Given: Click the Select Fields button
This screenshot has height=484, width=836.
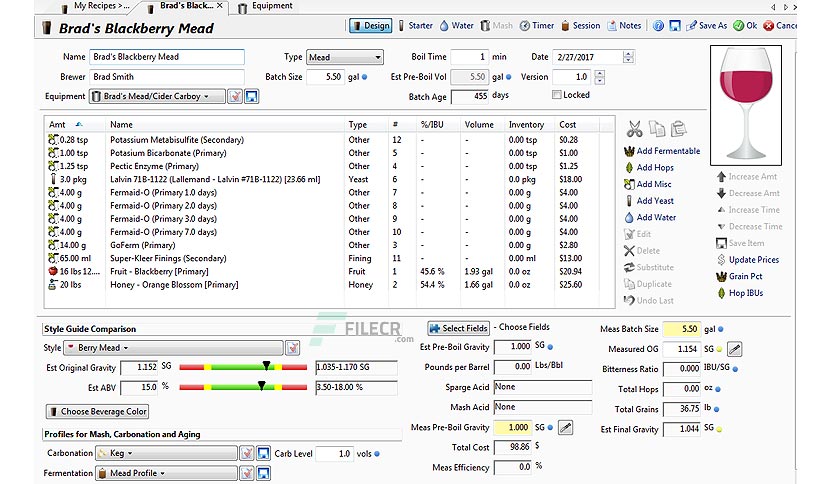Looking at the screenshot, I should 459,328.
